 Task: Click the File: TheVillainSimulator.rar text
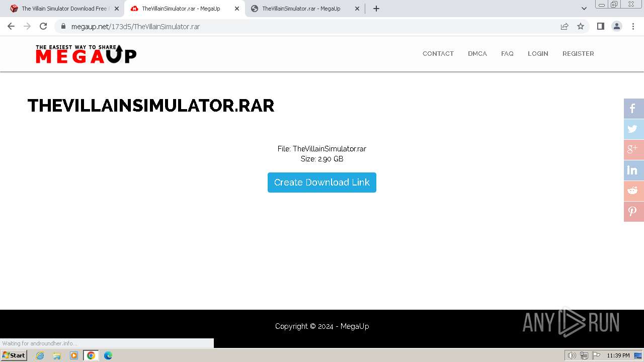(x=322, y=149)
